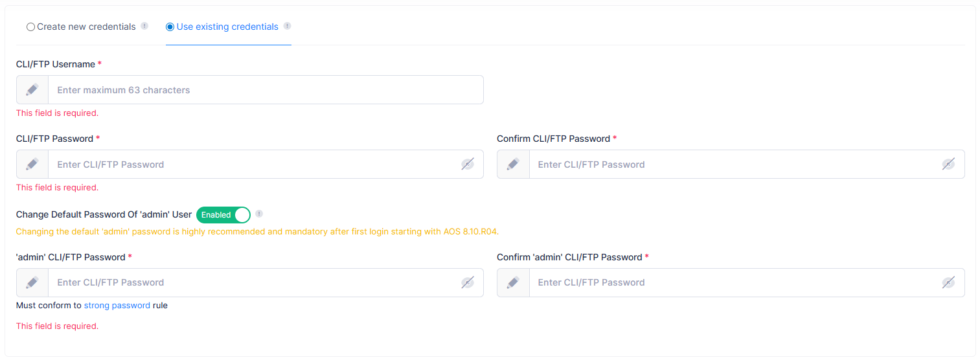Click info icon beside the Enabled toggle
The width and height of the screenshot is (980, 362).
coord(259,214)
